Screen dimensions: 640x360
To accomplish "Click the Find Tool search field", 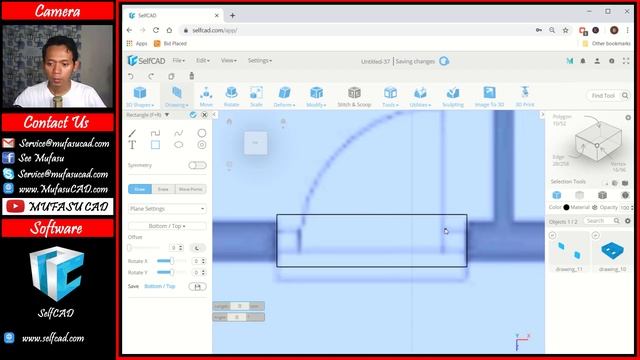I will [x=607, y=96].
